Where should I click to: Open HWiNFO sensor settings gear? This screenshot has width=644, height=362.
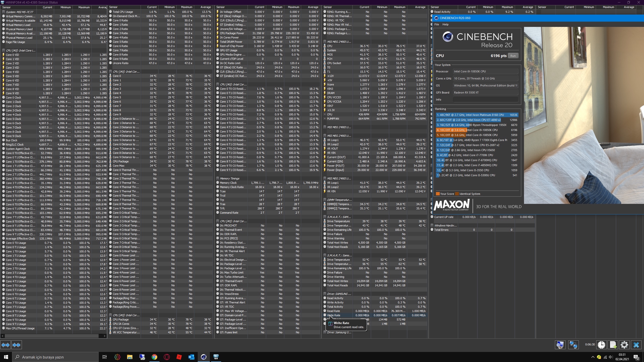(624, 345)
